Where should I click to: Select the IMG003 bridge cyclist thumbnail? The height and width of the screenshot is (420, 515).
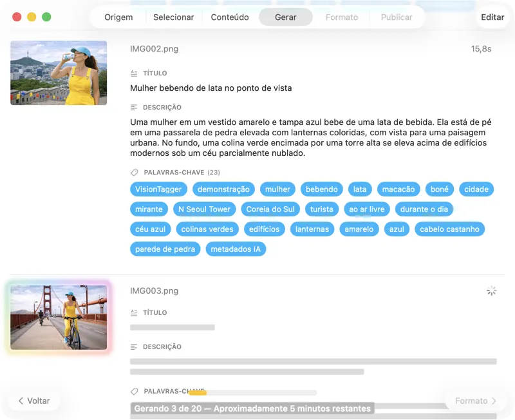(59, 318)
